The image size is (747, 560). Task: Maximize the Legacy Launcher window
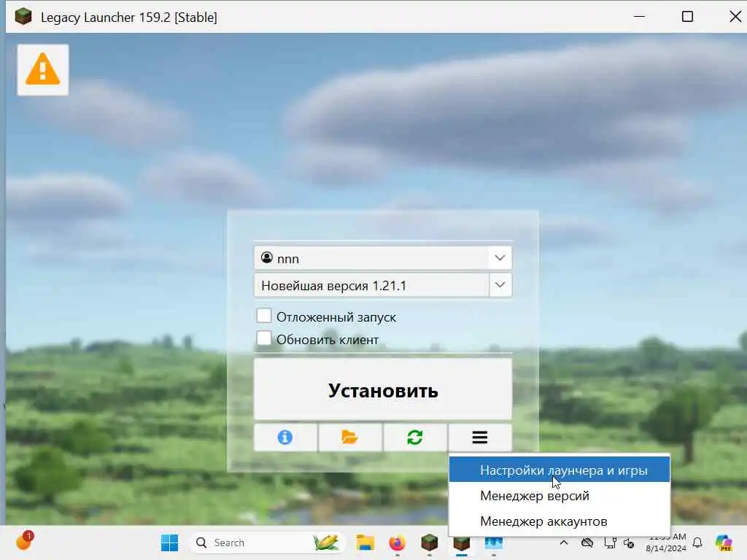[x=687, y=17]
